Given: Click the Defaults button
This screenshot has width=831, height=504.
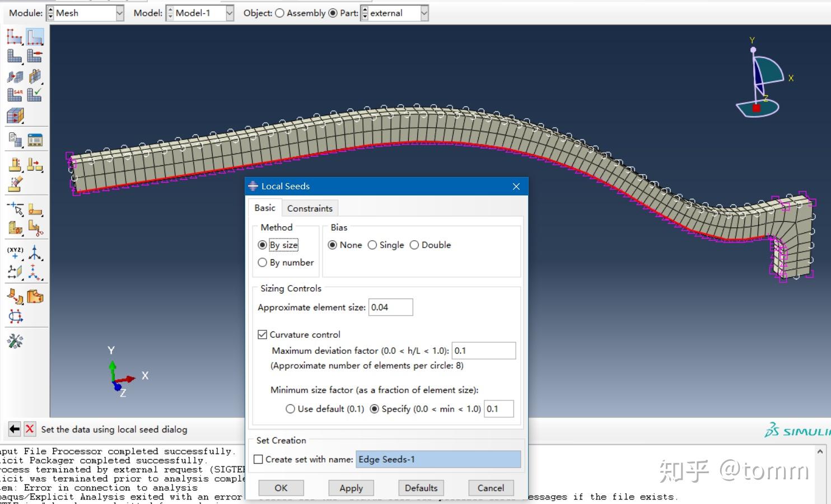Looking at the screenshot, I should (x=421, y=487).
